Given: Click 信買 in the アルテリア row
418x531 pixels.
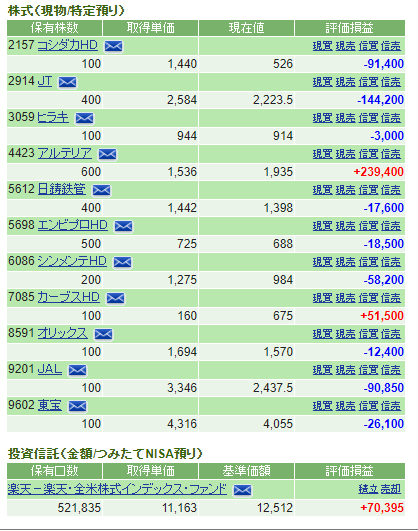Looking at the screenshot, I should click(368, 154).
